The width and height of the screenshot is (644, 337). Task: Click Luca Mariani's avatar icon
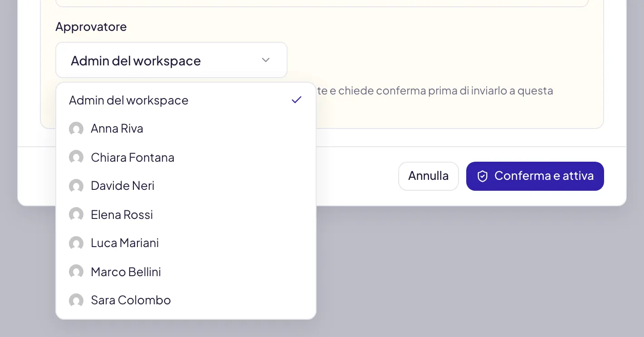click(x=76, y=243)
